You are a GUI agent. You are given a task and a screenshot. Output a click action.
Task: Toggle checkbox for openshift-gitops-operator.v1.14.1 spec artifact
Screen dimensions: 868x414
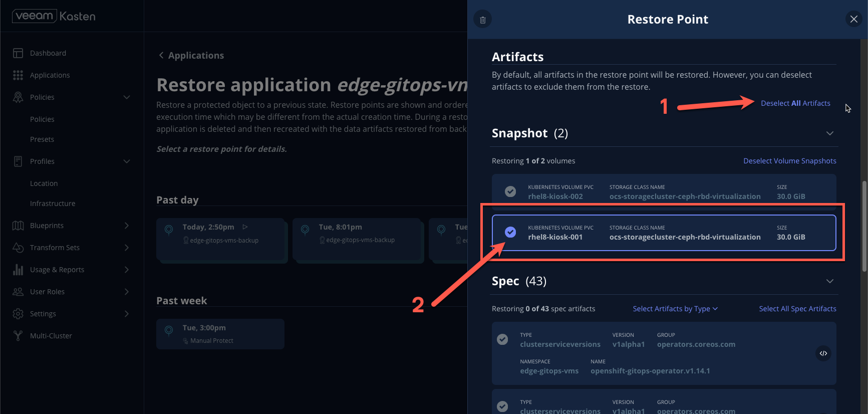pyautogui.click(x=502, y=339)
